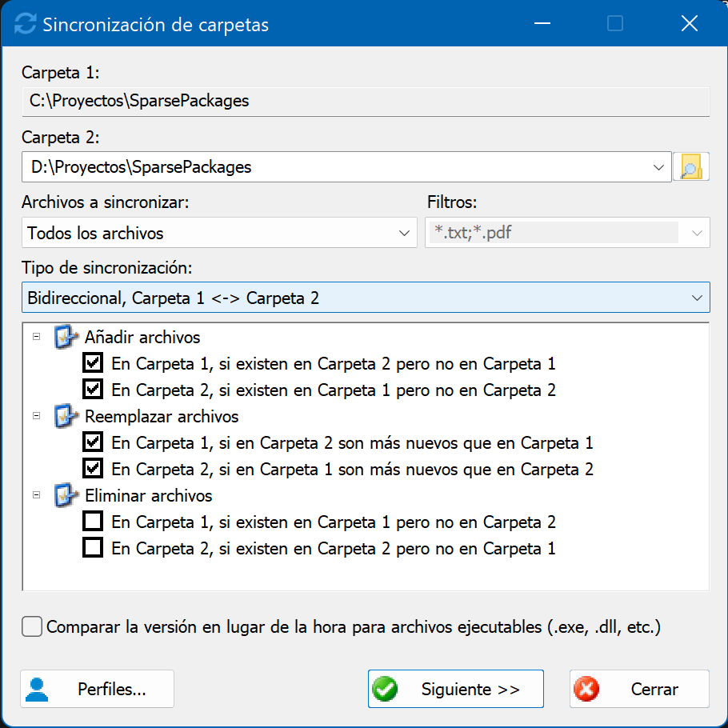Select the Reemplazar archivos tree label
728x728 pixels.
(162, 417)
